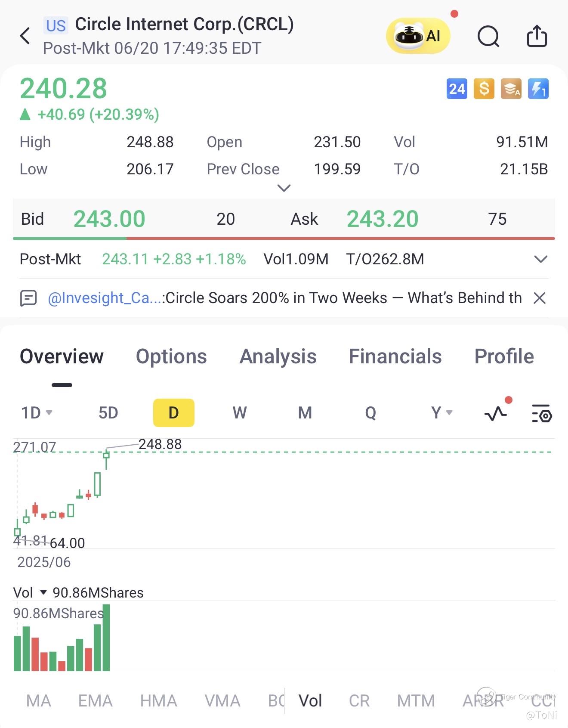Open the 1D period dropdown

pyautogui.click(x=37, y=413)
